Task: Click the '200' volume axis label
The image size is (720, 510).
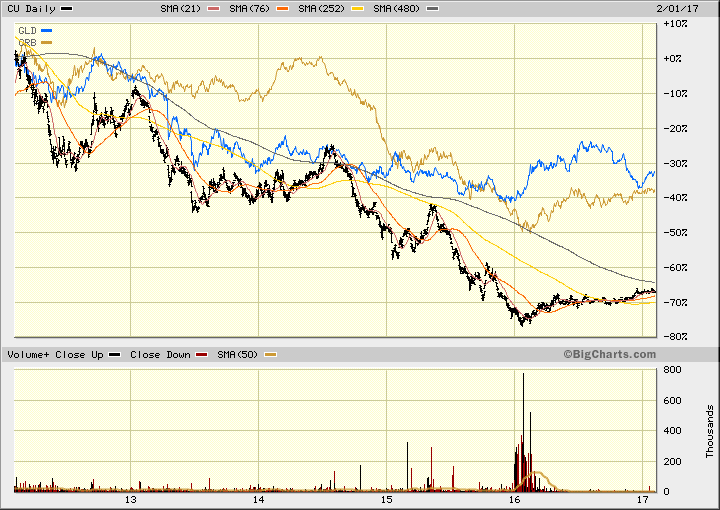Action: tap(673, 462)
